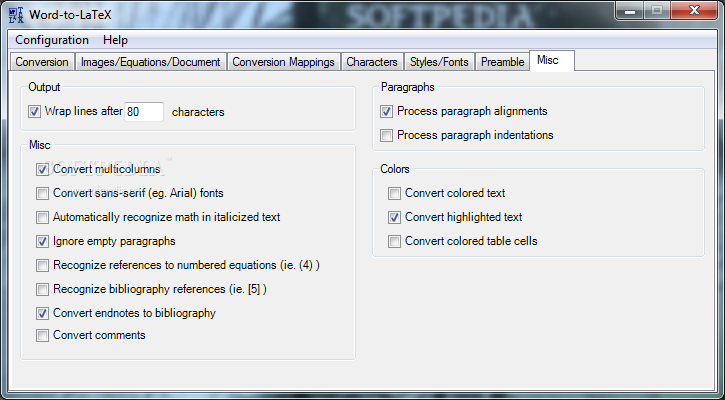
Task: Switch to the Images/Equations/Document tab
Action: 150,62
